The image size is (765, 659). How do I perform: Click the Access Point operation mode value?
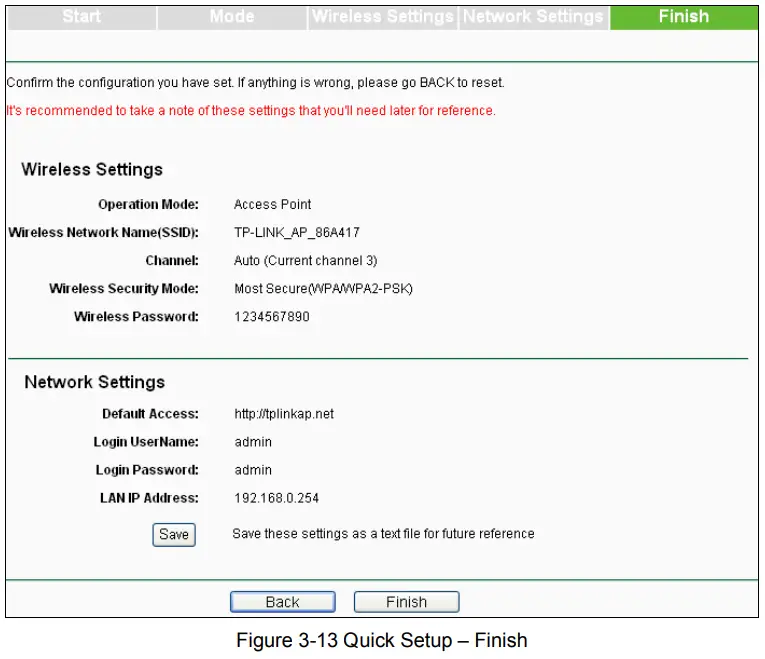(272, 204)
